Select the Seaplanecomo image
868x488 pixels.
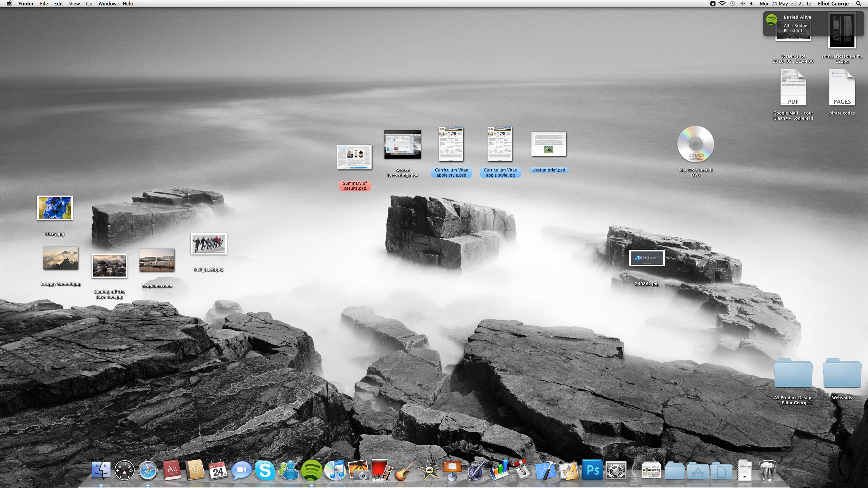click(x=157, y=260)
